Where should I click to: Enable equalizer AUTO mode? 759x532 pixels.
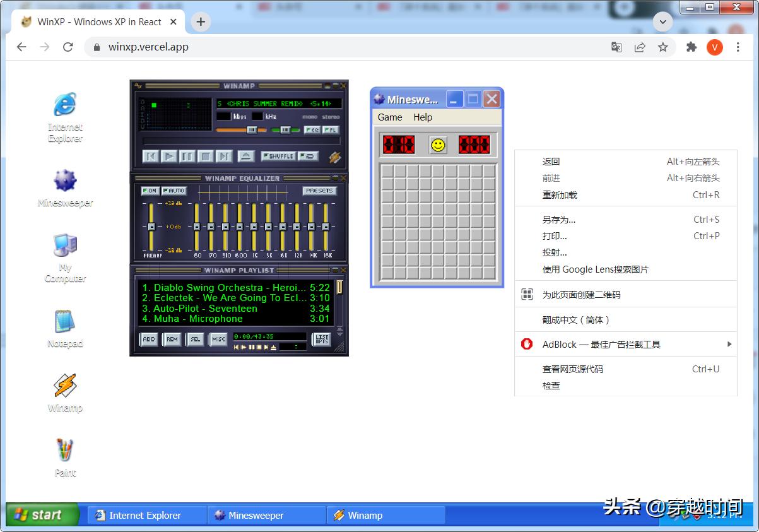click(174, 191)
